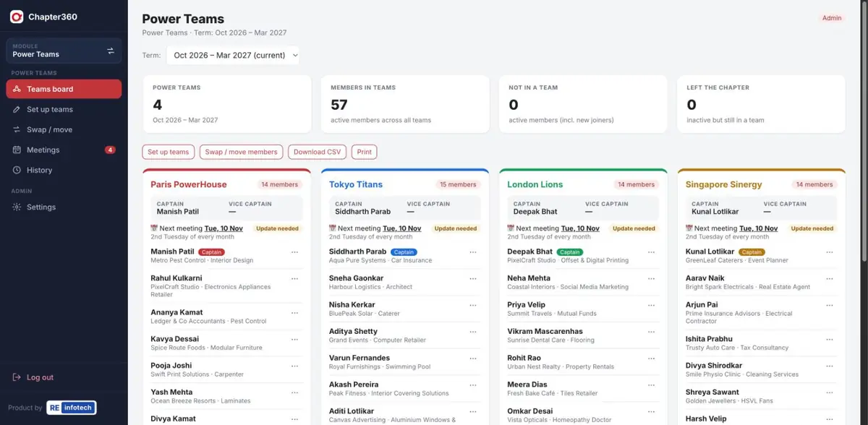
Task: Open Settings via the gear icon
Action: [17, 207]
